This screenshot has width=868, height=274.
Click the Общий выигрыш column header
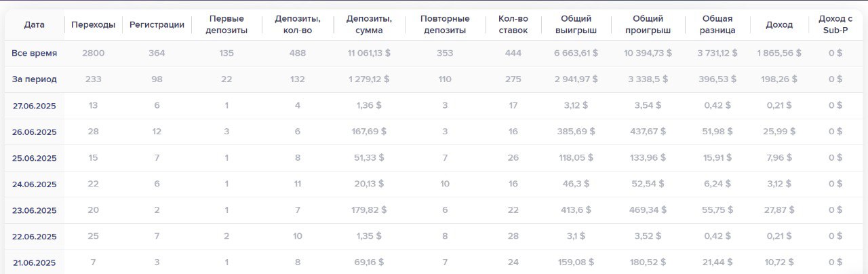[x=576, y=24]
